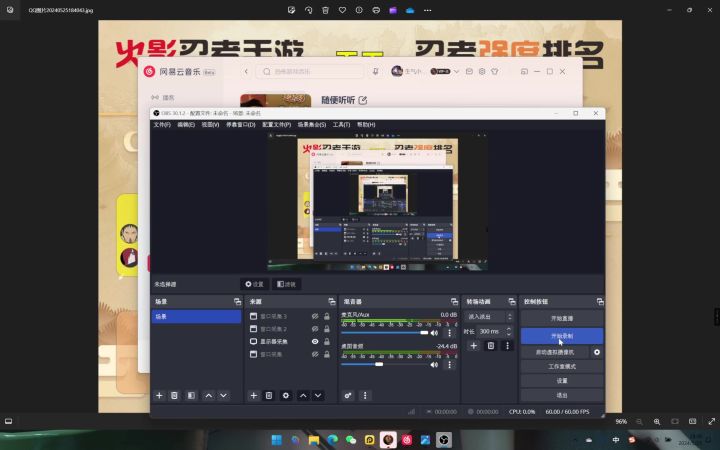
Task: Click the 退出 button in OBS controls
Action: (x=562, y=395)
